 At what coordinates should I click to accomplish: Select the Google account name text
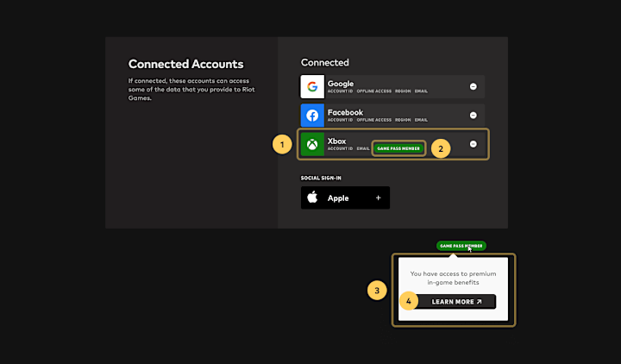point(340,84)
